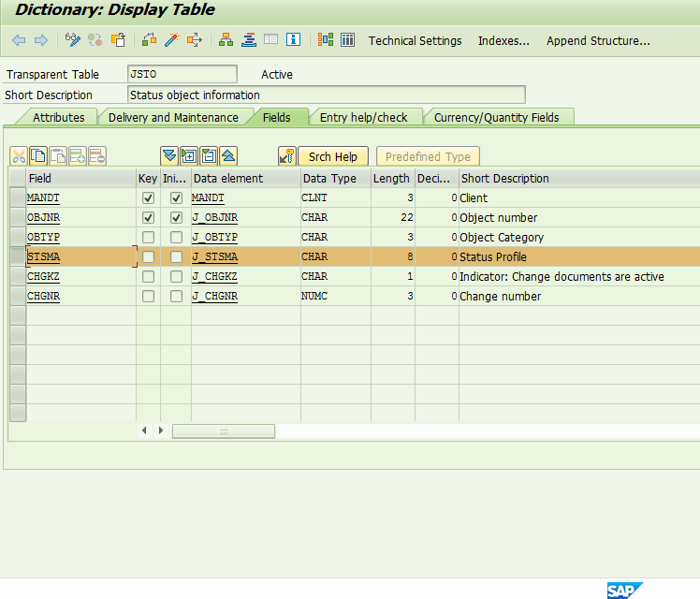Open the Currency/Quantity Fields tab
Image resolution: width=700 pixels, height=599 pixels.
coord(496,117)
